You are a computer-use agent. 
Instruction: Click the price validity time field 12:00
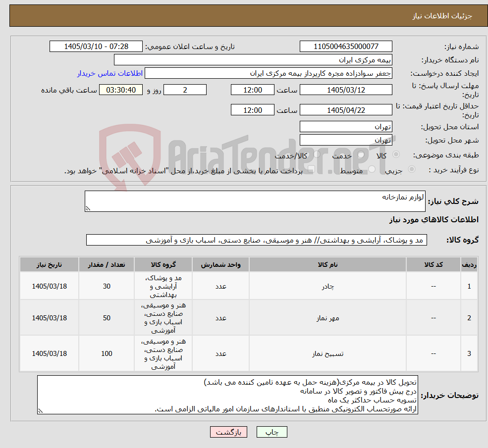click(x=252, y=110)
